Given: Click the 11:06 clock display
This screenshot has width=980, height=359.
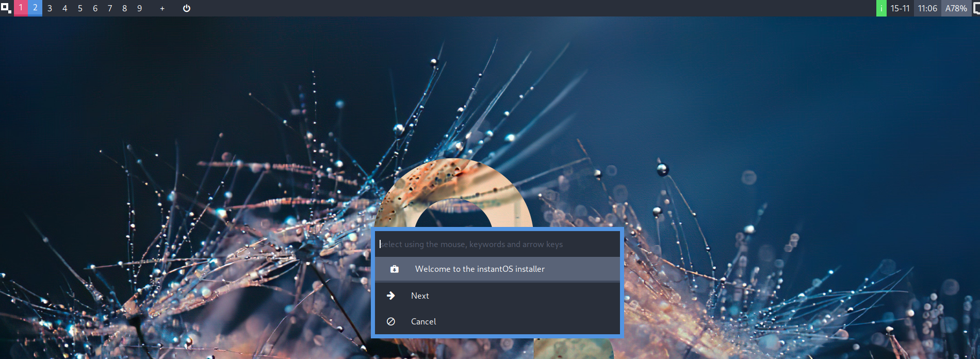Looking at the screenshot, I should pos(927,8).
